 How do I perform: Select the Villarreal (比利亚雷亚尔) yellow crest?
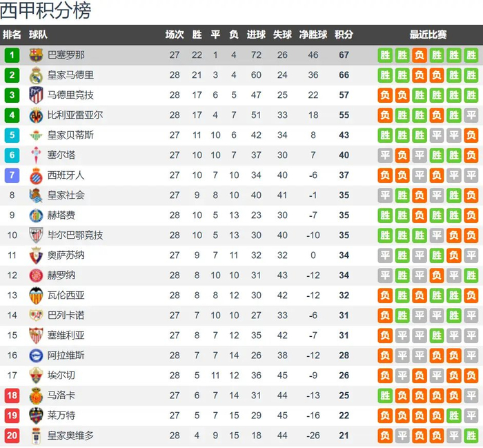coord(36,115)
